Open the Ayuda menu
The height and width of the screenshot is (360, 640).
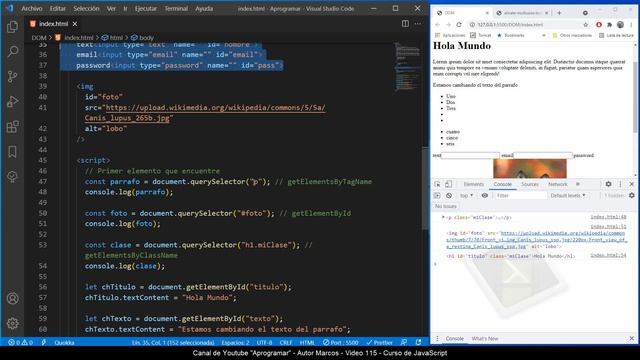pos(204,8)
